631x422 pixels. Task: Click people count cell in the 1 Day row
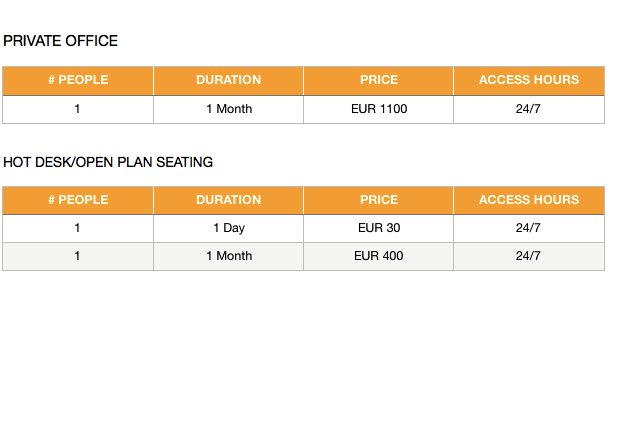tap(78, 228)
